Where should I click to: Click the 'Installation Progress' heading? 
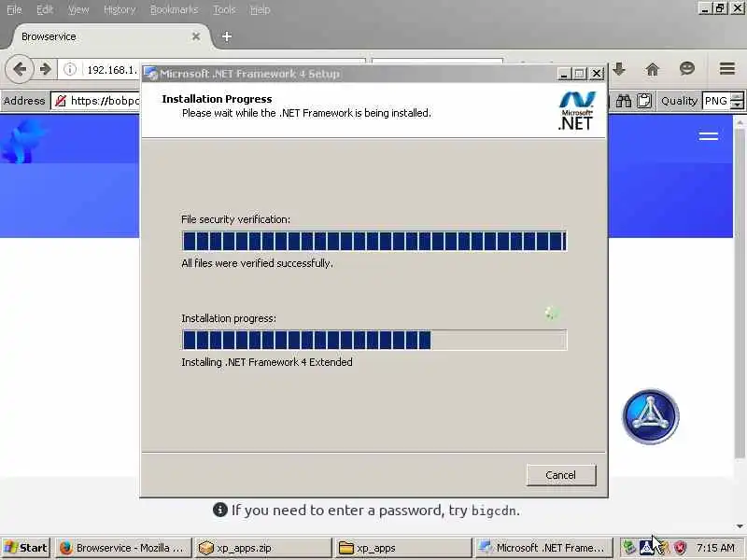pyautogui.click(x=217, y=99)
